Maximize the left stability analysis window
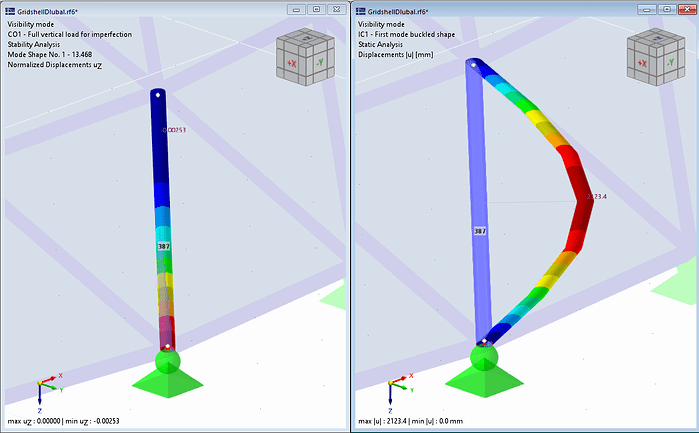The width and height of the screenshot is (699, 433). pyautogui.click(x=315, y=9)
